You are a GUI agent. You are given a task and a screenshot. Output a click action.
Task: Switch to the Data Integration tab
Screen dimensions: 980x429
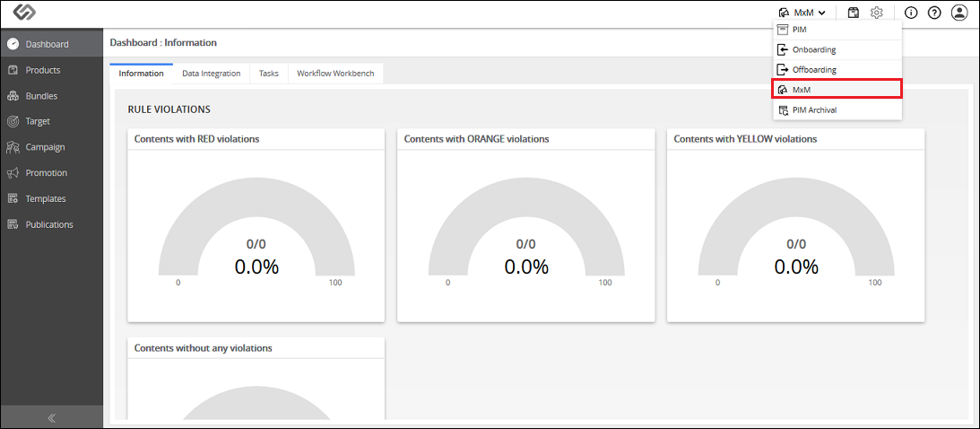(x=212, y=74)
